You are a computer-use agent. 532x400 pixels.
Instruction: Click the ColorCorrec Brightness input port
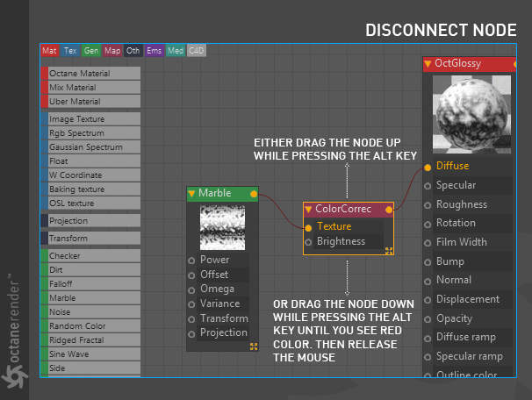308,242
